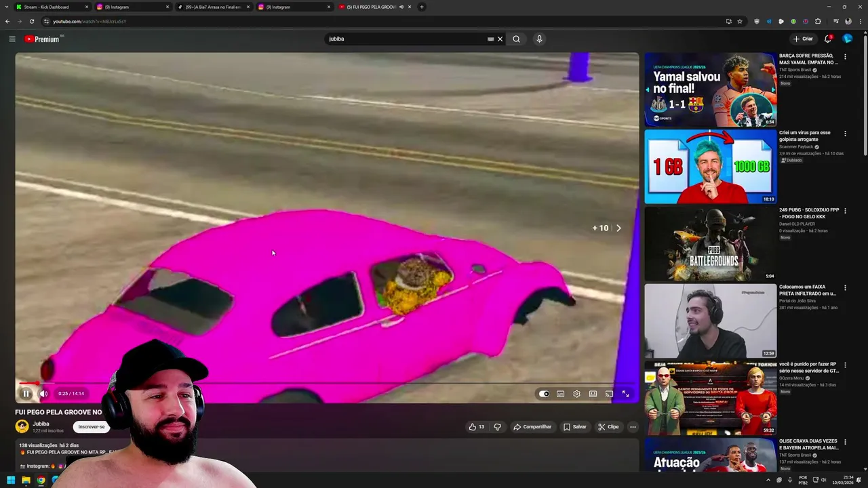Mute the YouTube tab via speaker icon
The height and width of the screenshot is (488, 868).
click(401, 7)
